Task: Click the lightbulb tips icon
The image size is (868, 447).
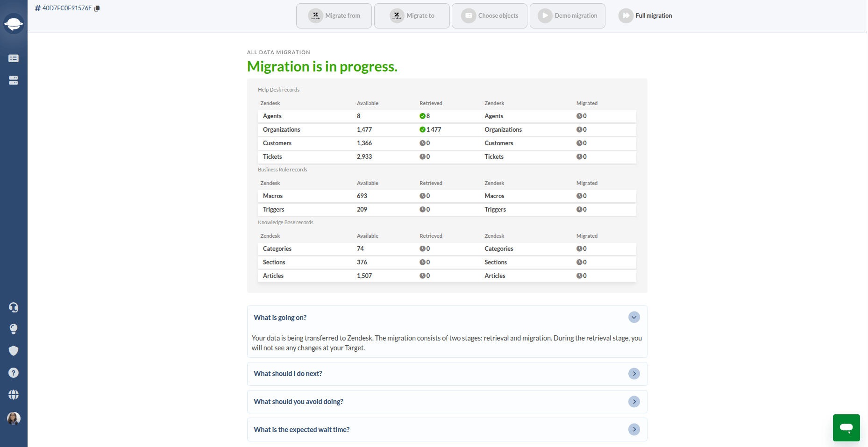Action: [14, 329]
